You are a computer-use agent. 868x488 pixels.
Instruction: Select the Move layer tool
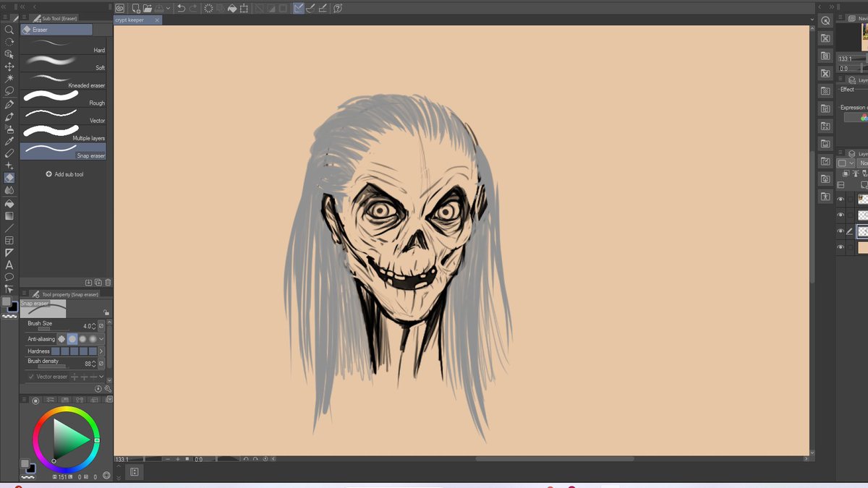[9, 67]
